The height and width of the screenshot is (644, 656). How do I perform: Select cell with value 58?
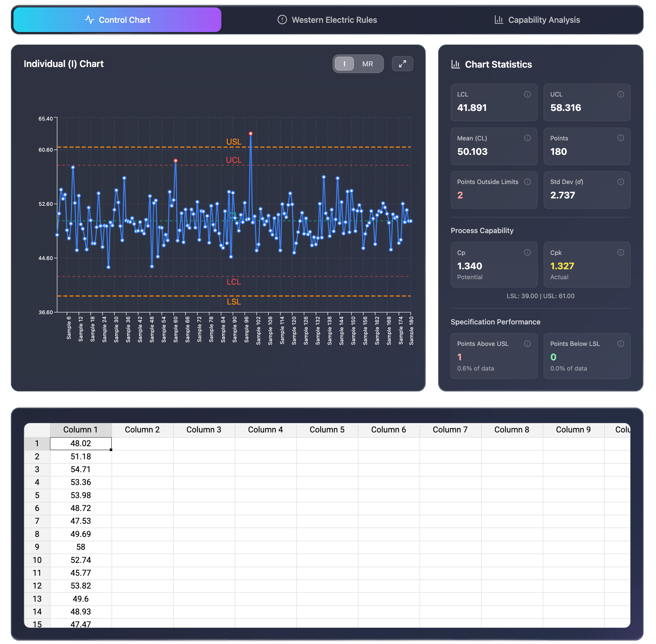point(81,547)
